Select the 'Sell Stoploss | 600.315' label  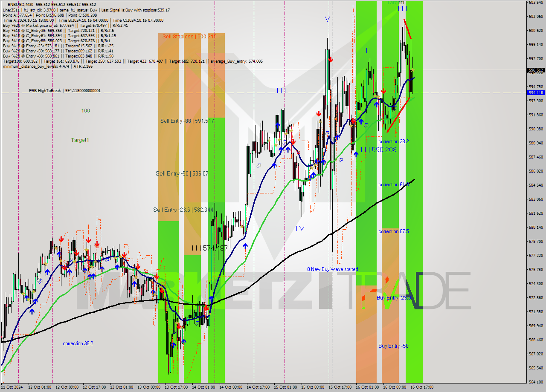click(x=189, y=37)
